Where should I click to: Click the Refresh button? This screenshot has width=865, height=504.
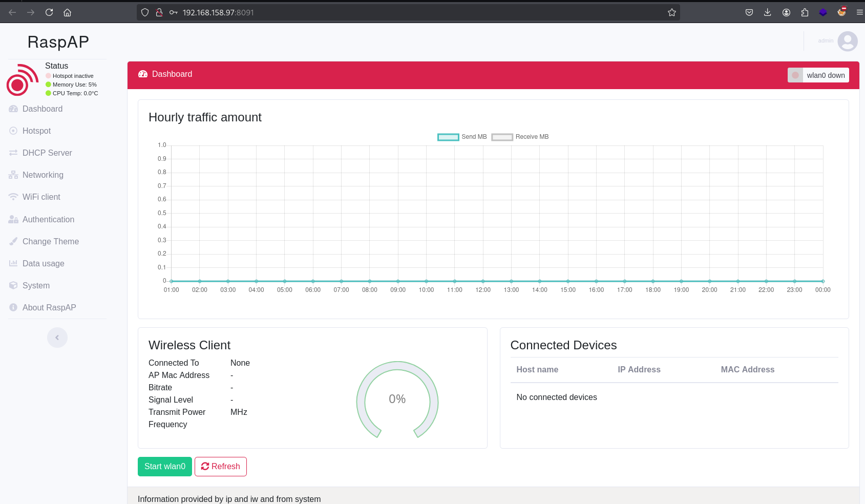[x=220, y=467]
